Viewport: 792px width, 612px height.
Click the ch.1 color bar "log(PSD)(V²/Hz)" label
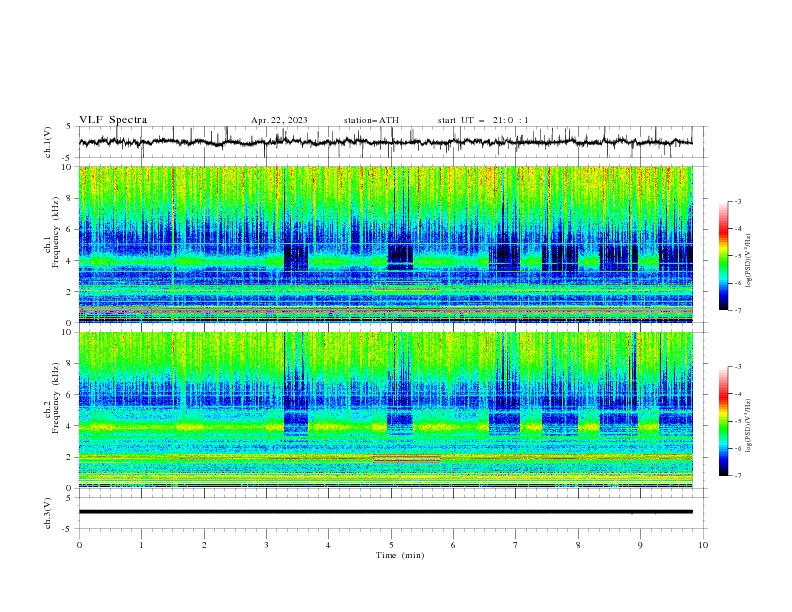pos(748,261)
